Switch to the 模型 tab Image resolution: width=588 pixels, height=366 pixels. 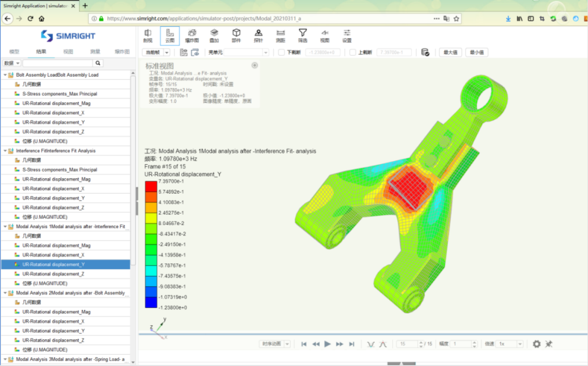14,52
